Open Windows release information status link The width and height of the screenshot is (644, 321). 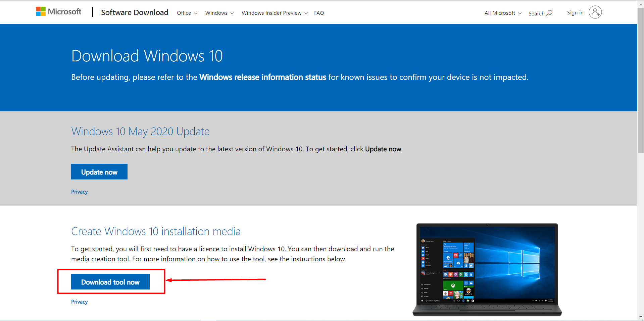pos(263,77)
